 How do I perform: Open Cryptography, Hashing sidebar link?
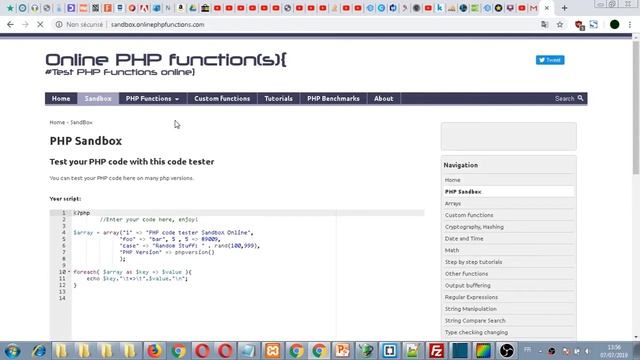tap(474, 227)
